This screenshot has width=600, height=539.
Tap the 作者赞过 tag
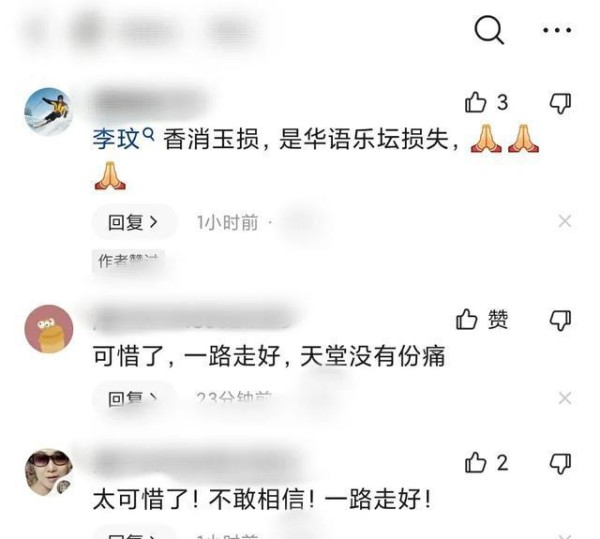tap(129, 261)
